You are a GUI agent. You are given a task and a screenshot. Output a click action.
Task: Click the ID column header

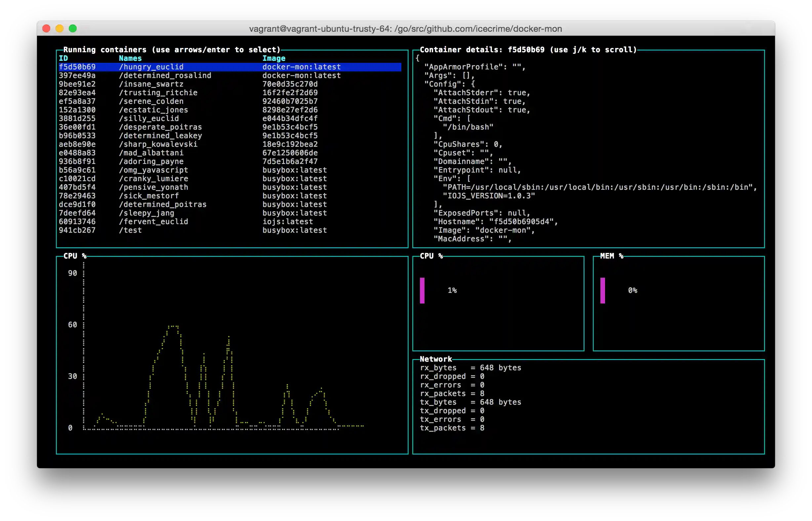coord(63,58)
